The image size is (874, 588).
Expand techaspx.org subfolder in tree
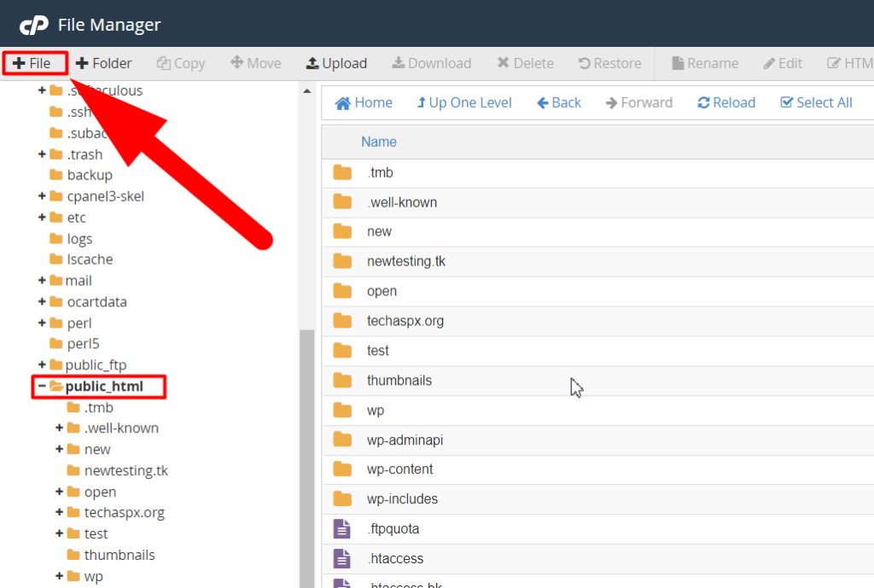point(59,512)
